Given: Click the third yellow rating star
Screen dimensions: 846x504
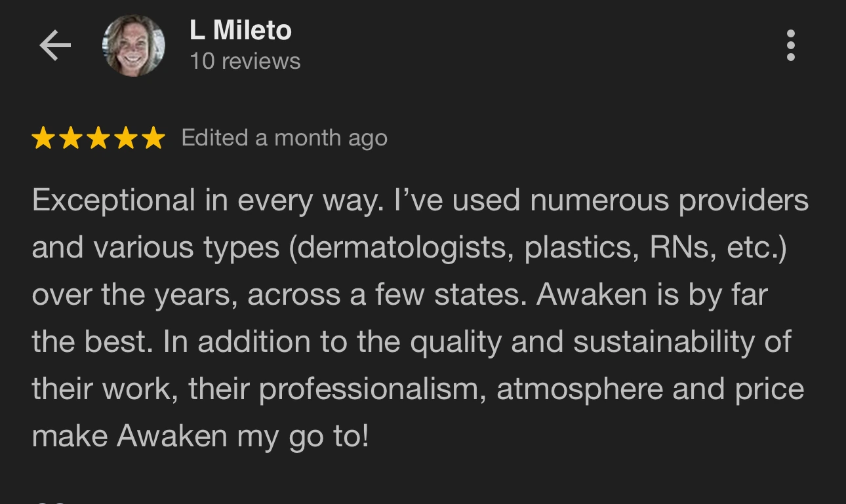Looking at the screenshot, I should 98,138.
